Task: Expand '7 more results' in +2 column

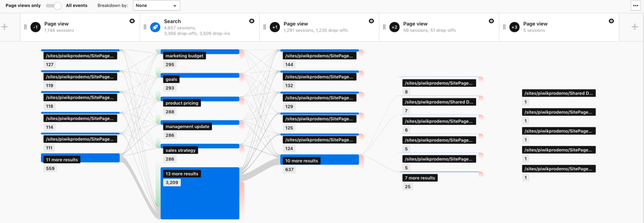Action: [x=420, y=178]
